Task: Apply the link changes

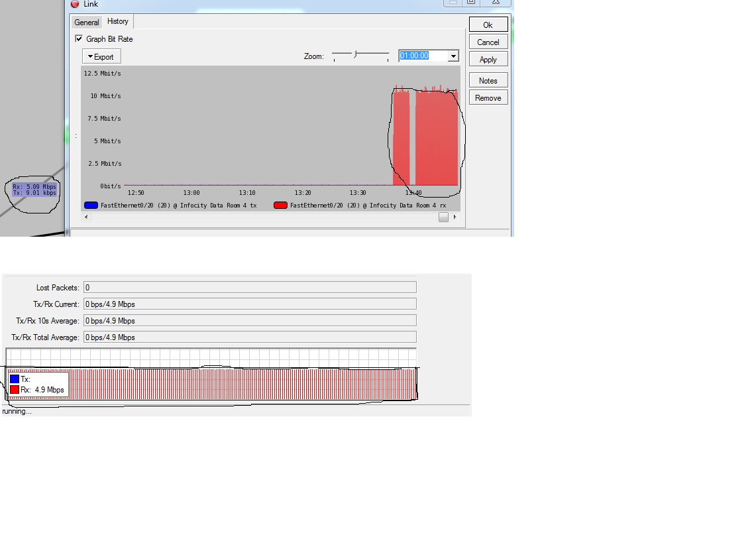Action: (x=488, y=58)
